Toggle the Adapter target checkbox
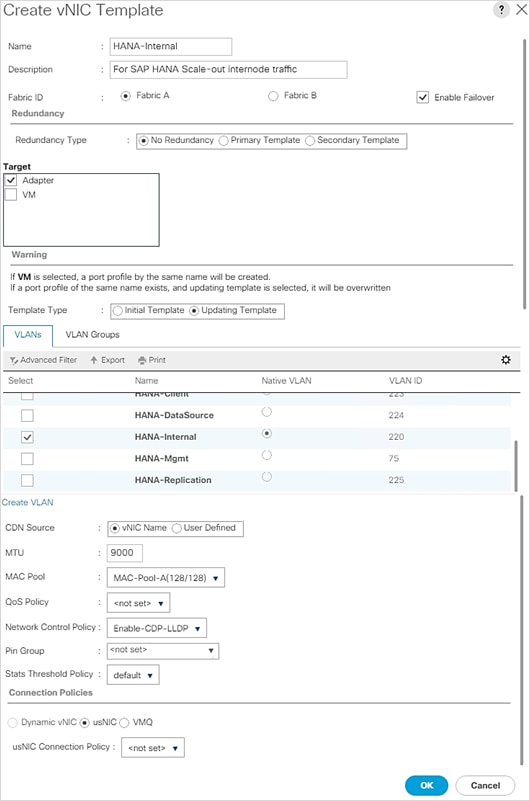This screenshot has width=530, height=801. coord(11,180)
